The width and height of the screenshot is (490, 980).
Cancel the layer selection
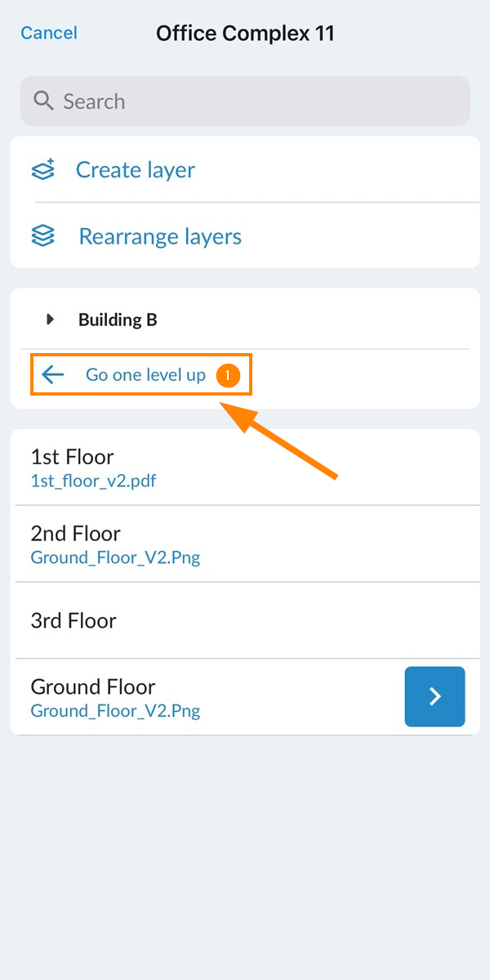[49, 33]
